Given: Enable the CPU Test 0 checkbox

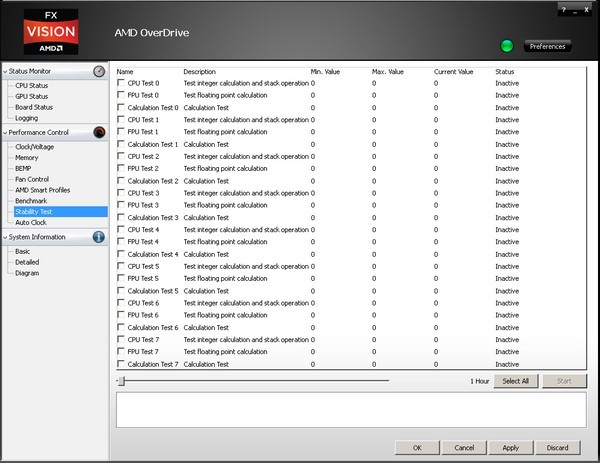Looking at the screenshot, I should pyautogui.click(x=121, y=83).
